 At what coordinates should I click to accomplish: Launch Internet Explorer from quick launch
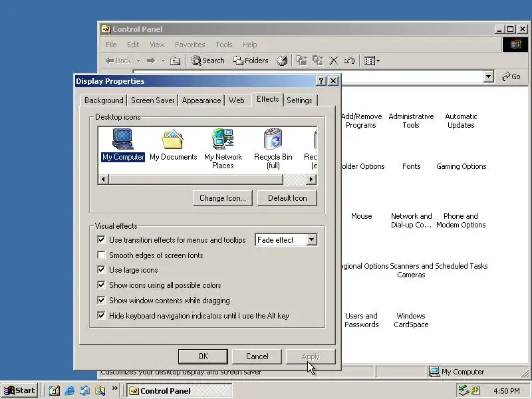click(70, 390)
